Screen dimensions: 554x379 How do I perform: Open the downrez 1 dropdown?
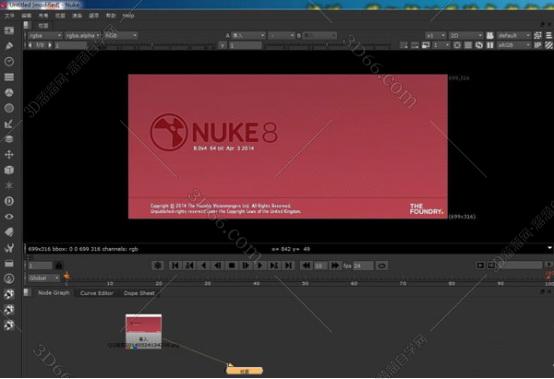442,45
